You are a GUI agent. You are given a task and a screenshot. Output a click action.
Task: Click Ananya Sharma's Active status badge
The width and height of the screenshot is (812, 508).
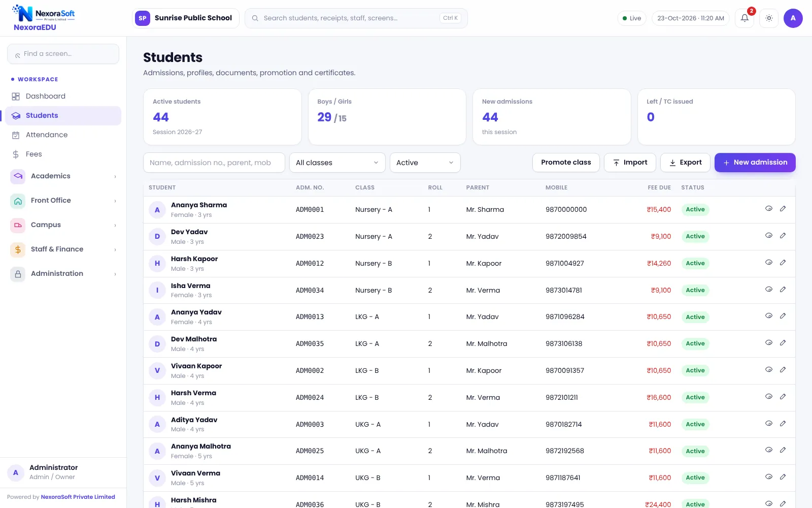coord(695,210)
